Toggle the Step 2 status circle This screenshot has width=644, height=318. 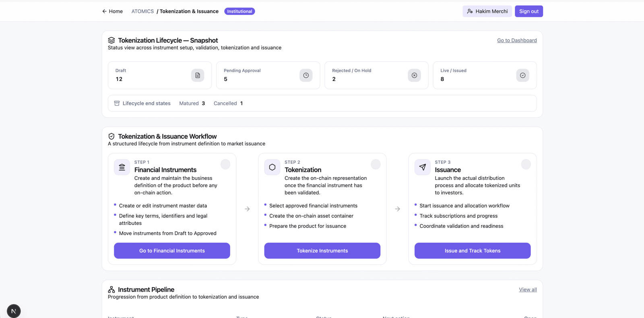point(376,164)
